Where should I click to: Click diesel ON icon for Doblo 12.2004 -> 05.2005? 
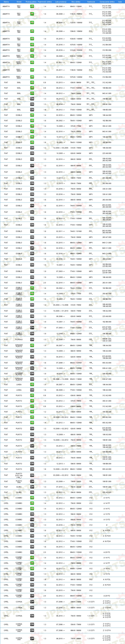(x=32, y=148)
